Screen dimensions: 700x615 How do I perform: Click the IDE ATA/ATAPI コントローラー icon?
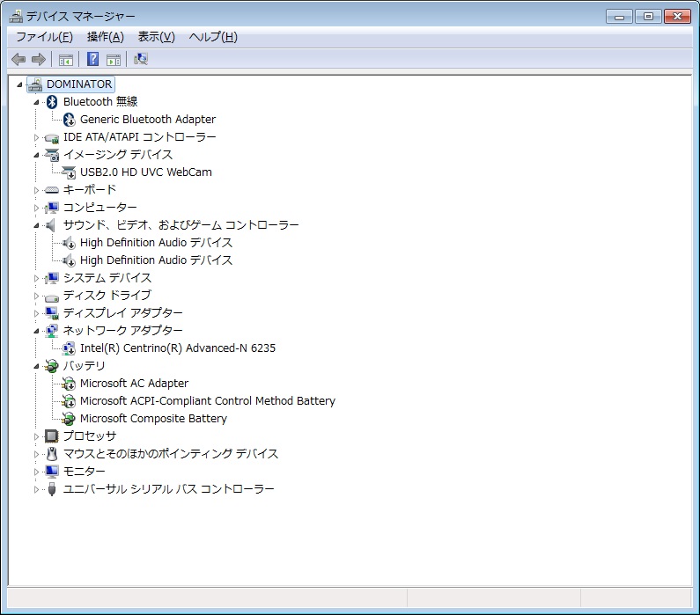tap(52, 138)
